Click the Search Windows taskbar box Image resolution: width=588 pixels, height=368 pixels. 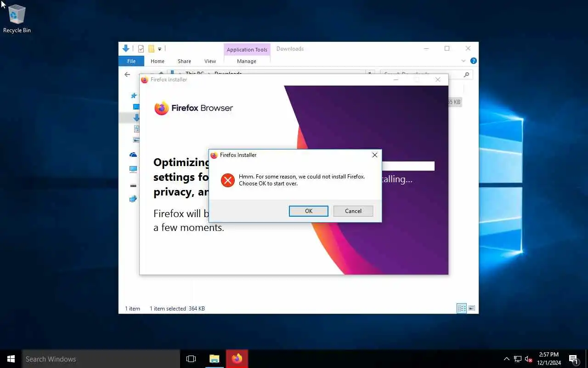(101, 359)
